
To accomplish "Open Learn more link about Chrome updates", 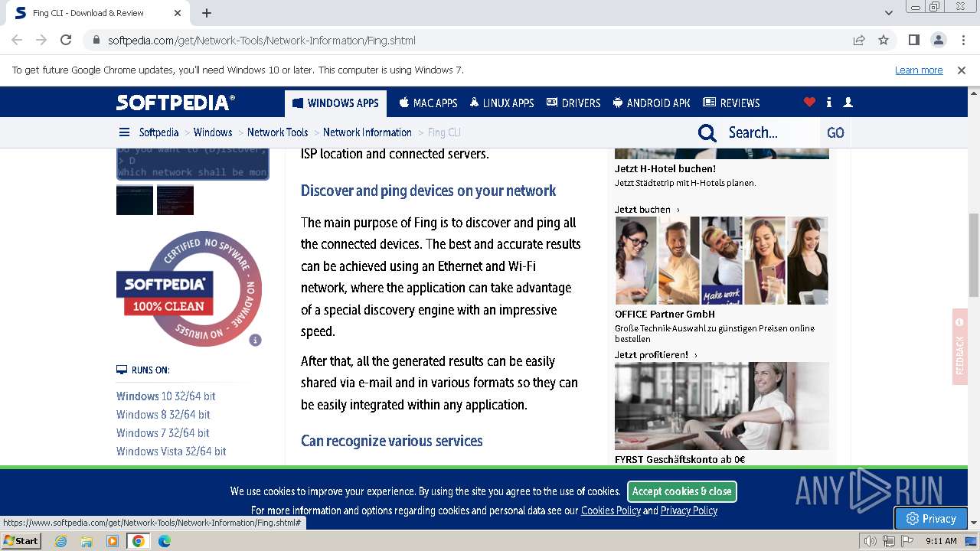I will coord(919,70).
